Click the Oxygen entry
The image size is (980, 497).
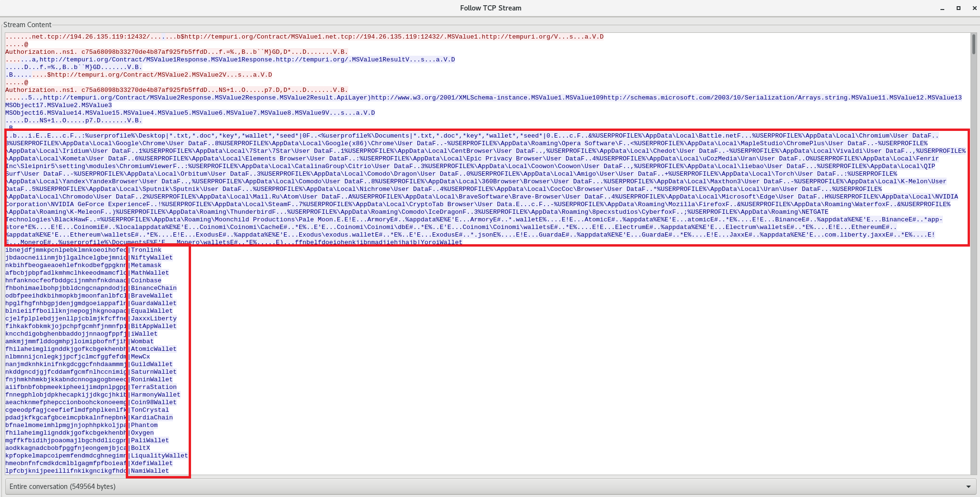tap(142, 433)
